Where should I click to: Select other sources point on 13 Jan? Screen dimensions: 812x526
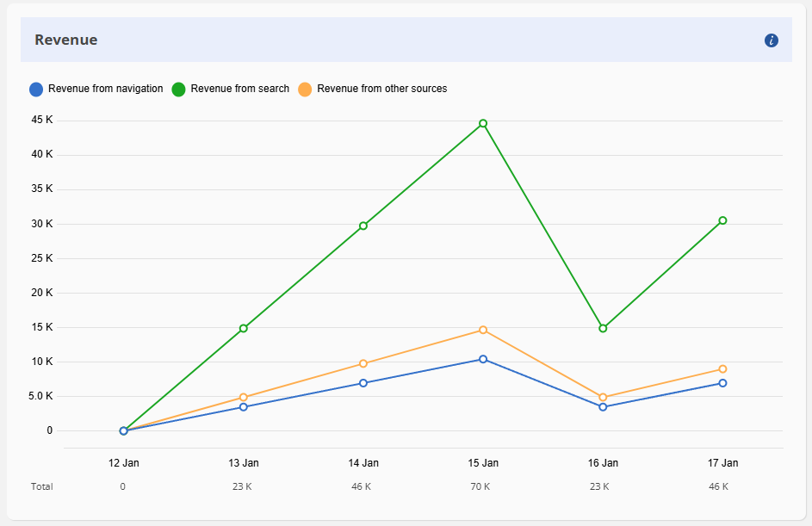pos(244,398)
